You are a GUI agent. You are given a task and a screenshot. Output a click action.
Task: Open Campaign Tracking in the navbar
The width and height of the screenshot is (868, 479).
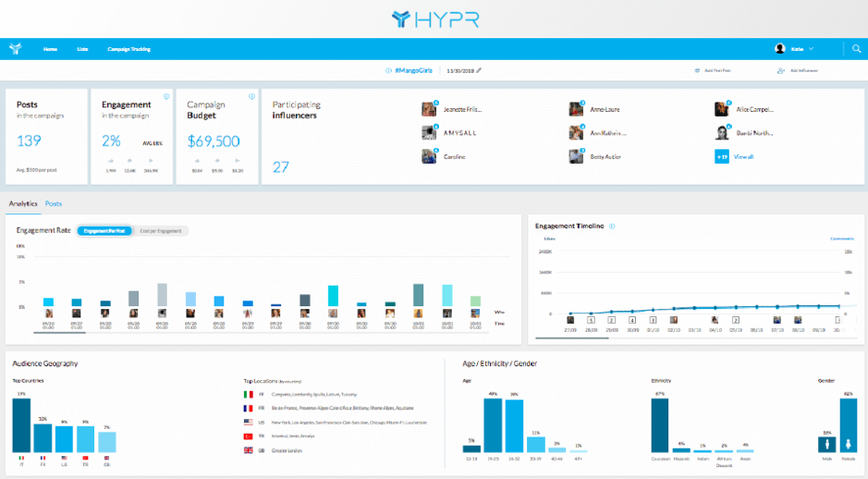point(129,49)
